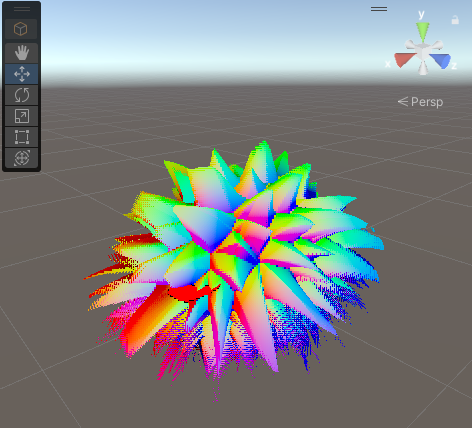Enable the combined Transform tool
The height and width of the screenshot is (428, 472).
(22, 158)
